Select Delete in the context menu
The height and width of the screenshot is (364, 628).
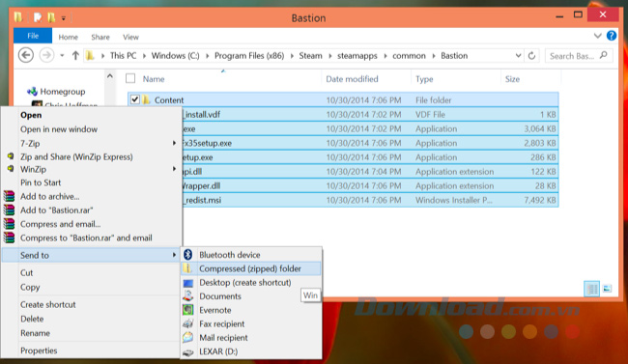click(x=32, y=319)
